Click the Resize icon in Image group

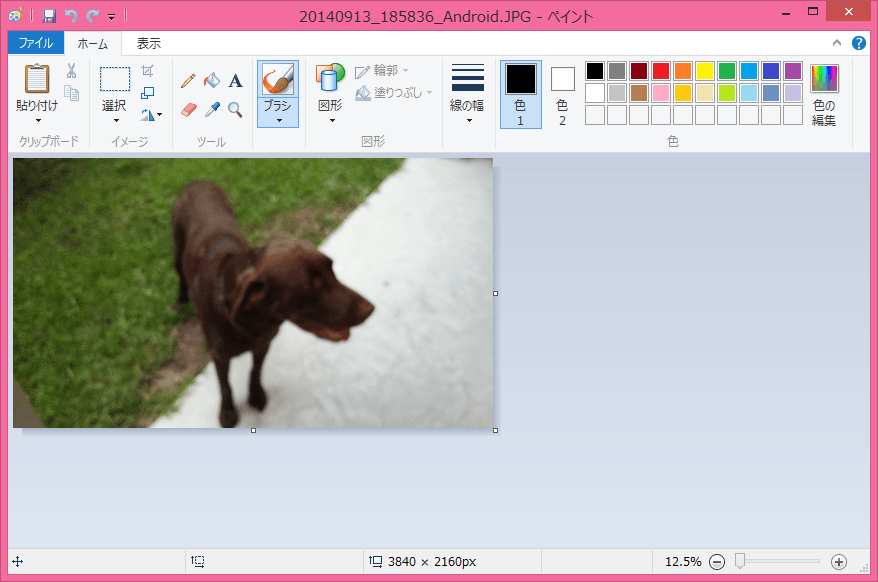pyautogui.click(x=147, y=92)
